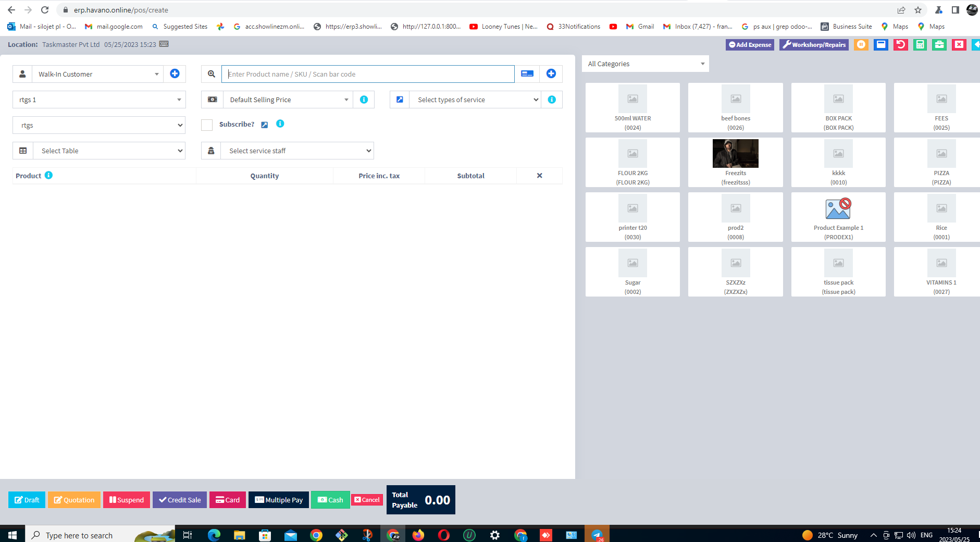Open the calculator icon in the top toolbar
Viewport: 980px width, 542px height.
(920, 45)
